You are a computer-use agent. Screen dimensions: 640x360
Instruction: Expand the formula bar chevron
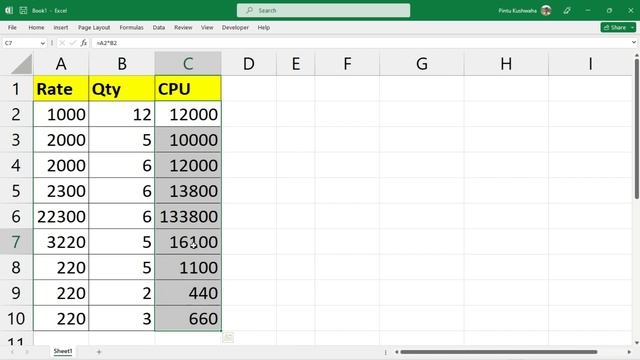(633, 42)
